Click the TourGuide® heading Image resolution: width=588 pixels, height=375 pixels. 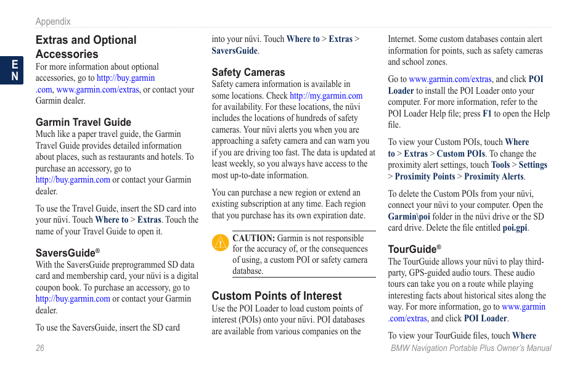pos(414,249)
